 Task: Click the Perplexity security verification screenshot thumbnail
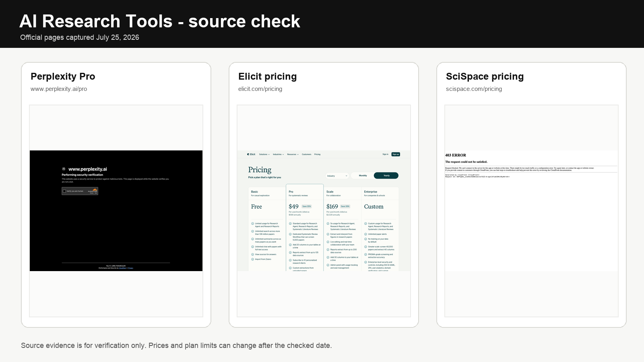[116, 211]
